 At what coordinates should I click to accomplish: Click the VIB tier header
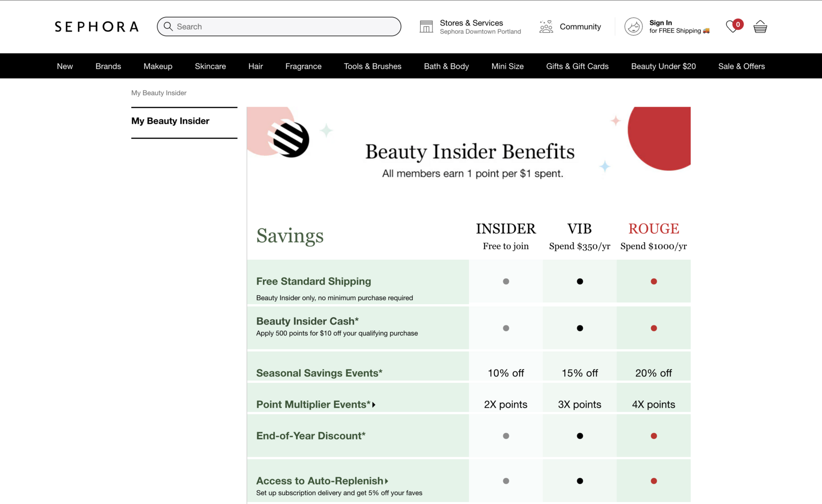tap(579, 228)
